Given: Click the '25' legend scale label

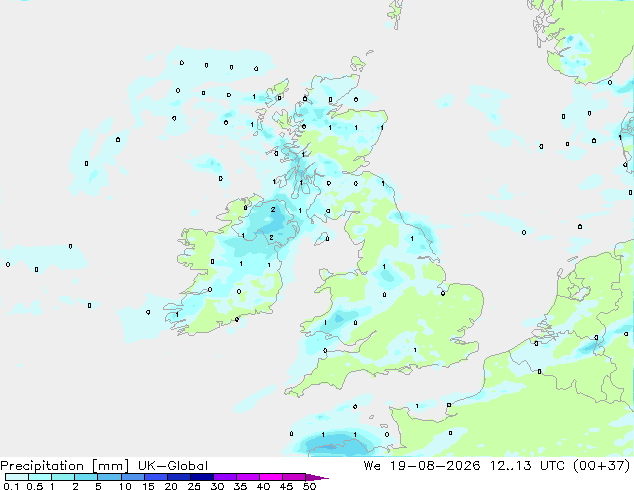Looking at the screenshot, I should point(194,486).
